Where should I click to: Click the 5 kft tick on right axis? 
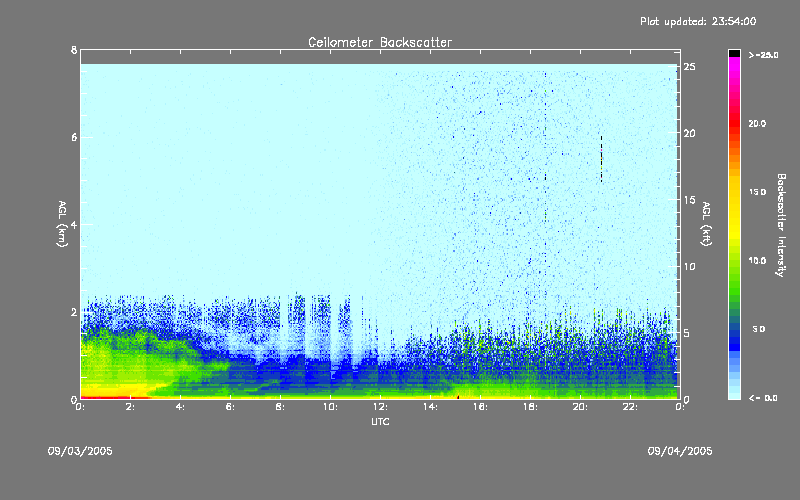[x=687, y=333]
